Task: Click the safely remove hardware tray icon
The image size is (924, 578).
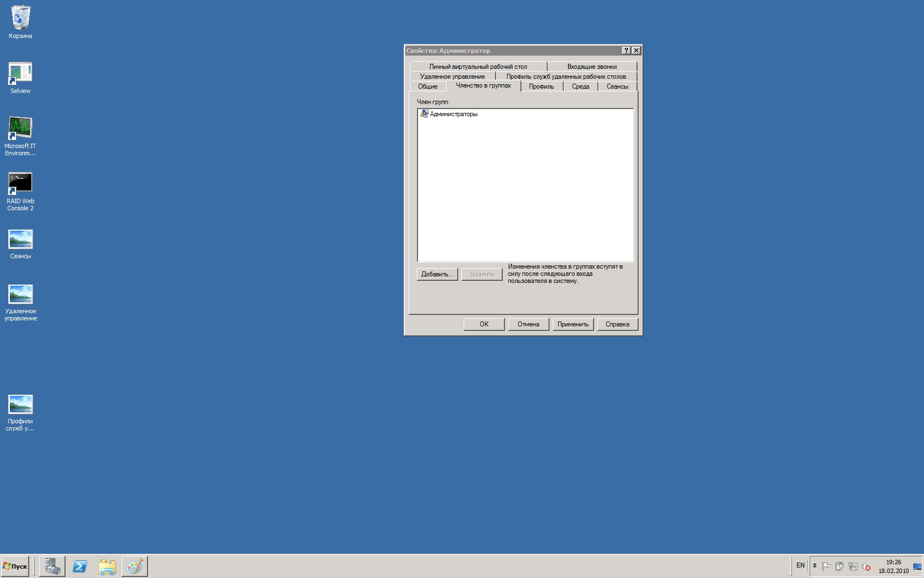Action: click(x=839, y=566)
